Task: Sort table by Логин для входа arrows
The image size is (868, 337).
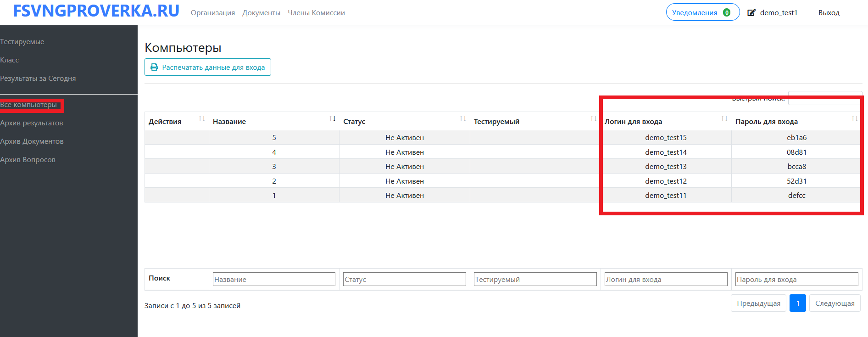Action: (724, 119)
